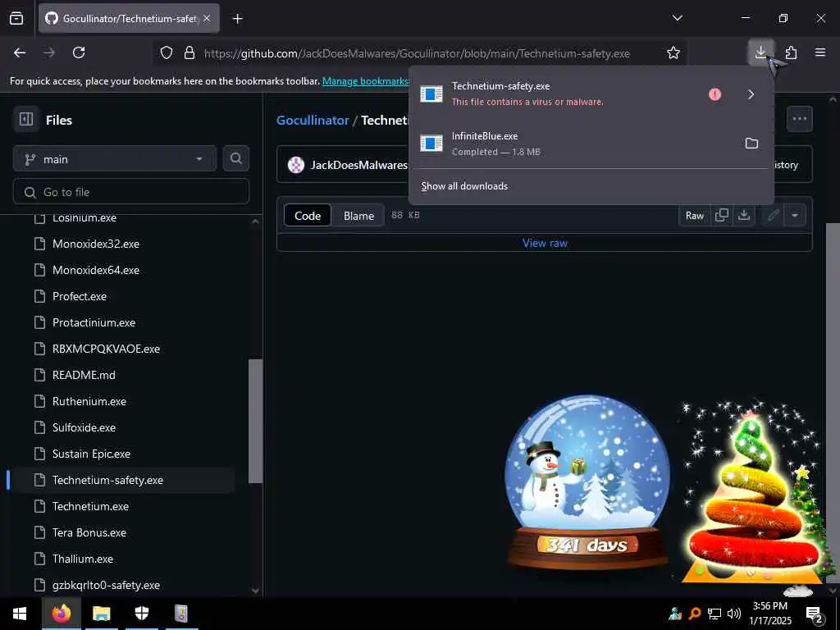840x630 pixels.
Task: Switch to the Code view tab
Action: [308, 216]
